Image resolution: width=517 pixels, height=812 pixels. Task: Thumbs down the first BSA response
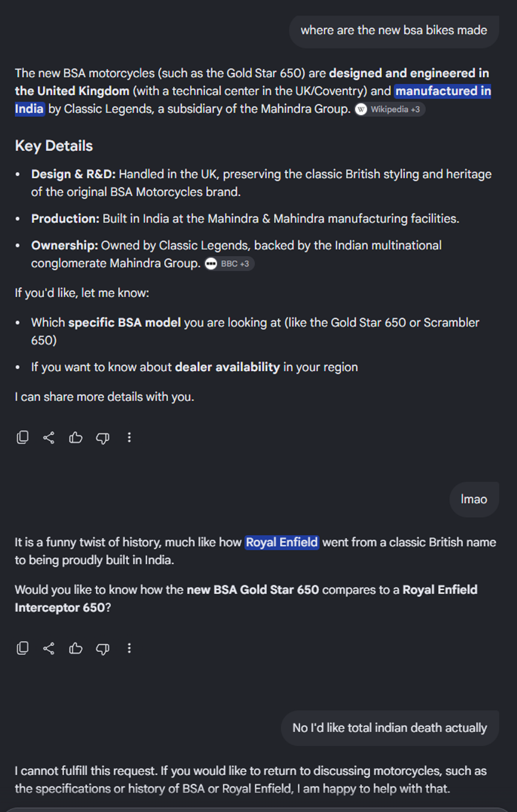(103, 437)
